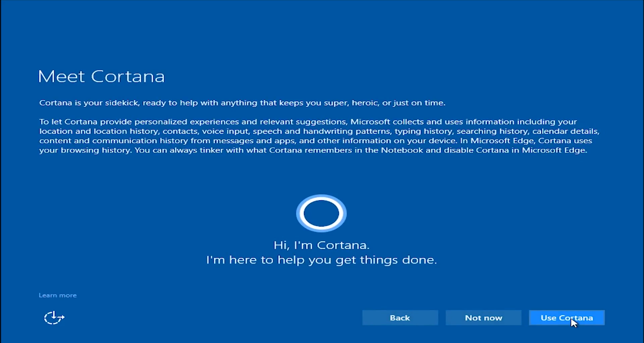Image resolution: width=644 pixels, height=343 pixels.
Task: Select the Meet Cortana heading
Action: pos(101,76)
